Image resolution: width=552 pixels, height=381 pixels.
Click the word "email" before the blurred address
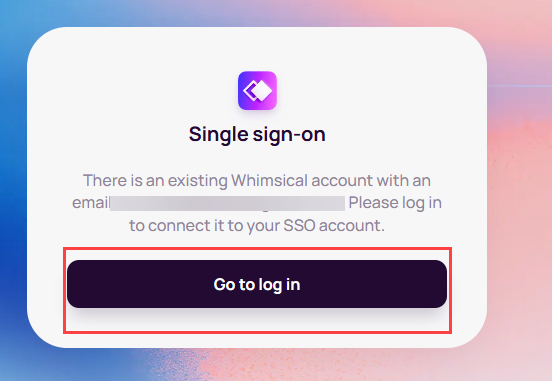91,203
